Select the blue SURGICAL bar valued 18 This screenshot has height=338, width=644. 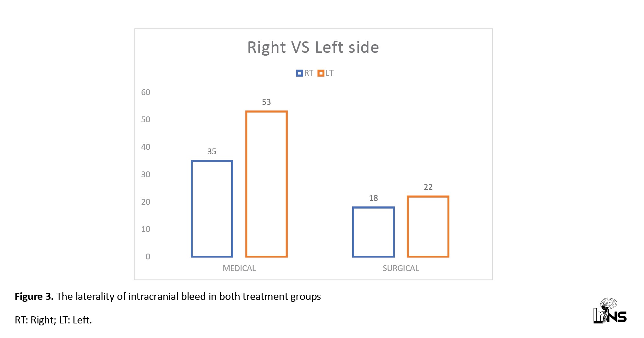[x=373, y=232]
